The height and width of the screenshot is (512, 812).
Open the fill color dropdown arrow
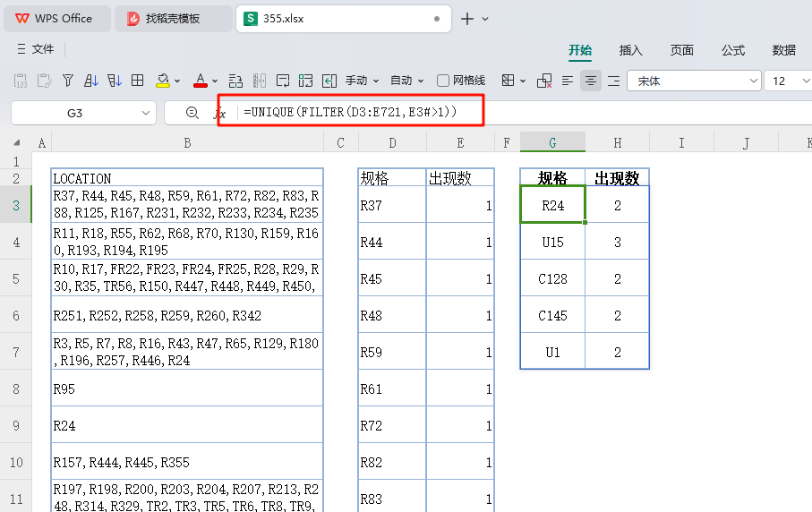click(177, 81)
